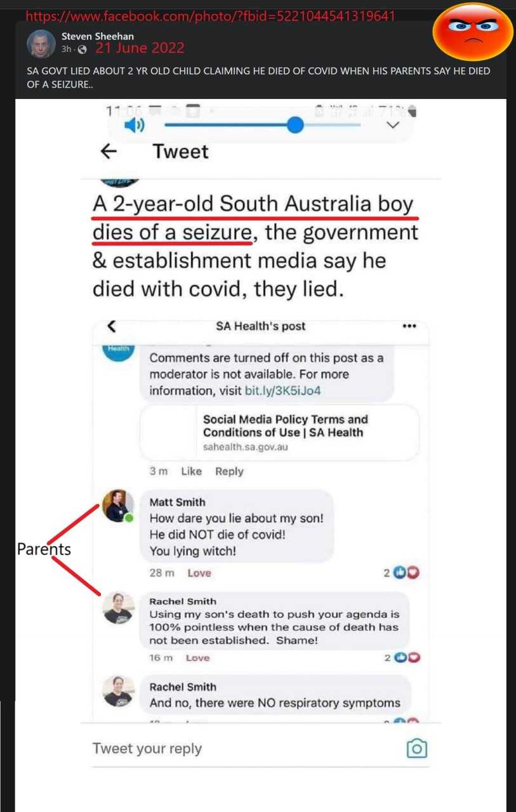516x812 pixels.
Task: Mute the volume speaker icon
Action: tap(134, 126)
